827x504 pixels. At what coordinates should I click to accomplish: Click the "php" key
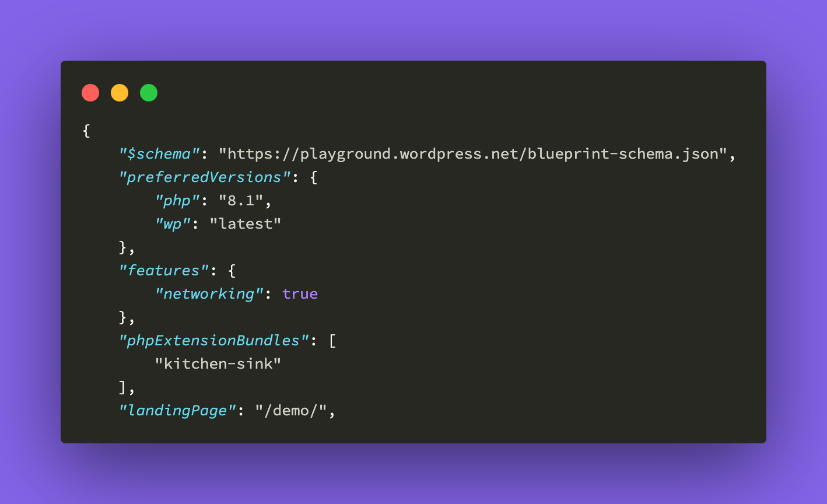pyautogui.click(x=177, y=201)
